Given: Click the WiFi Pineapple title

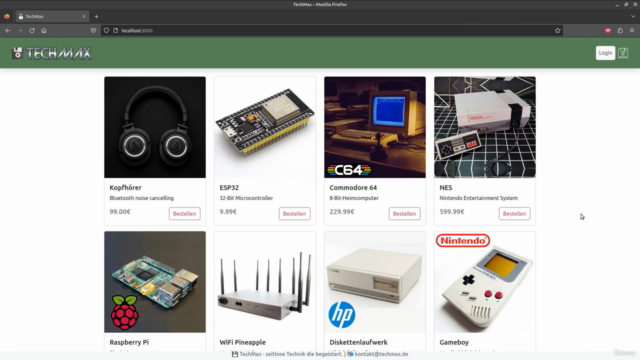Looking at the screenshot, I should (242, 342).
